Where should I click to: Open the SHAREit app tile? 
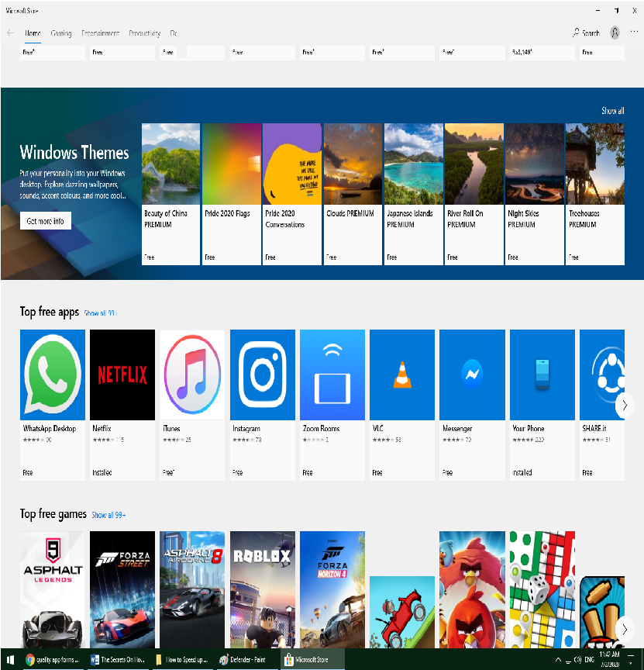click(602, 405)
